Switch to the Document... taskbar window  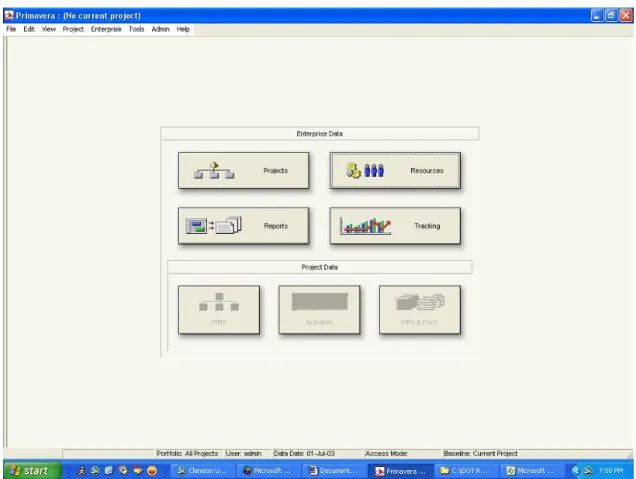[x=333, y=470]
